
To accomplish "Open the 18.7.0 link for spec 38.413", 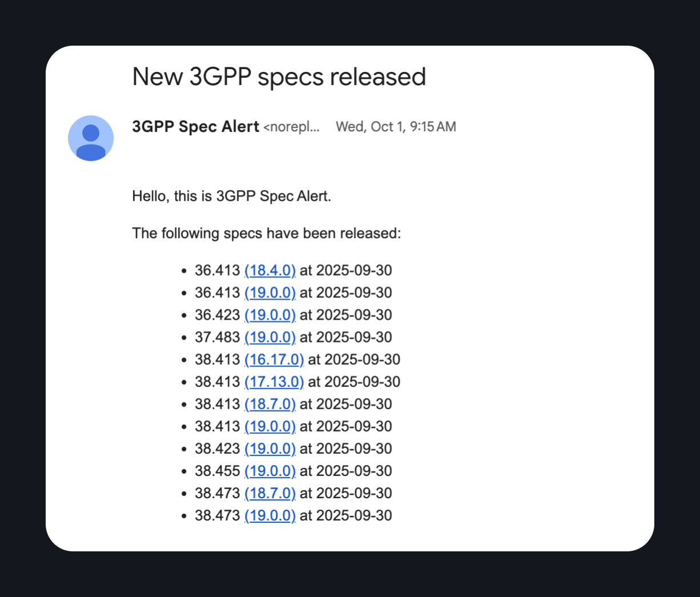I will 269,404.
